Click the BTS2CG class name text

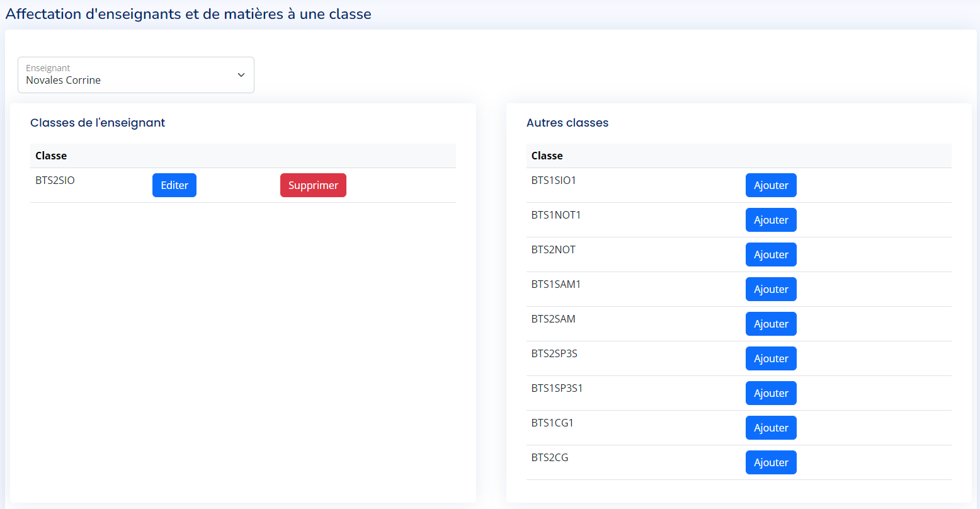(x=550, y=458)
